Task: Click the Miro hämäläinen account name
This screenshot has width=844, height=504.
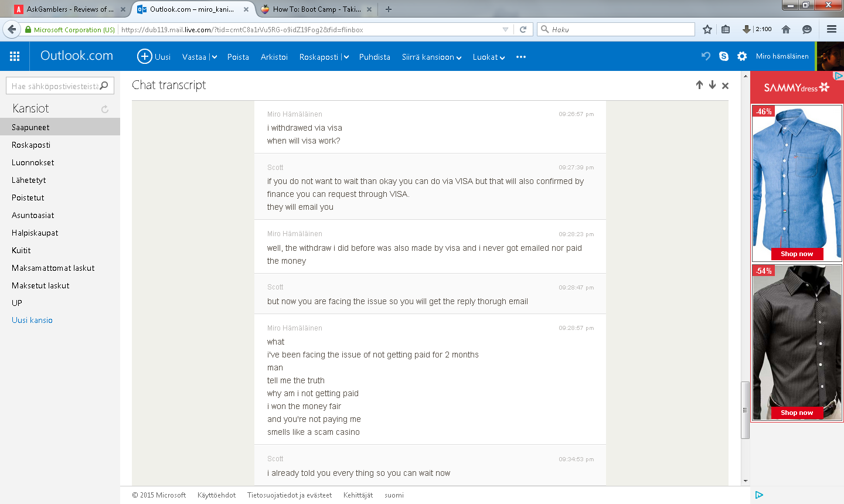Action: (782, 56)
